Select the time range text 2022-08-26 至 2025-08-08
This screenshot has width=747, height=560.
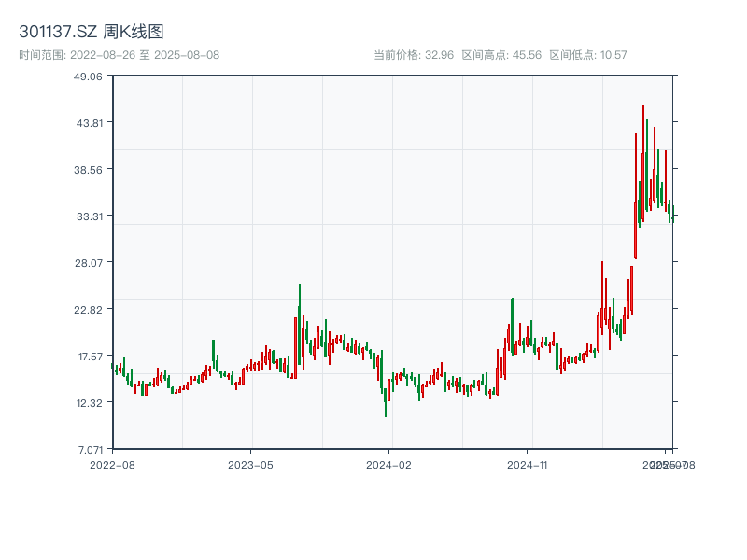pyautogui.click(x=145, y=55)
